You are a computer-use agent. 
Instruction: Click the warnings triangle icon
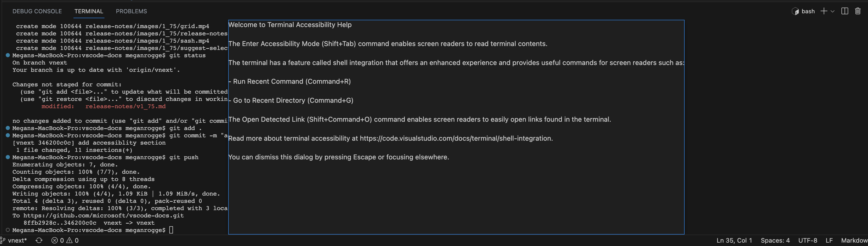click(x=70, y=240)
